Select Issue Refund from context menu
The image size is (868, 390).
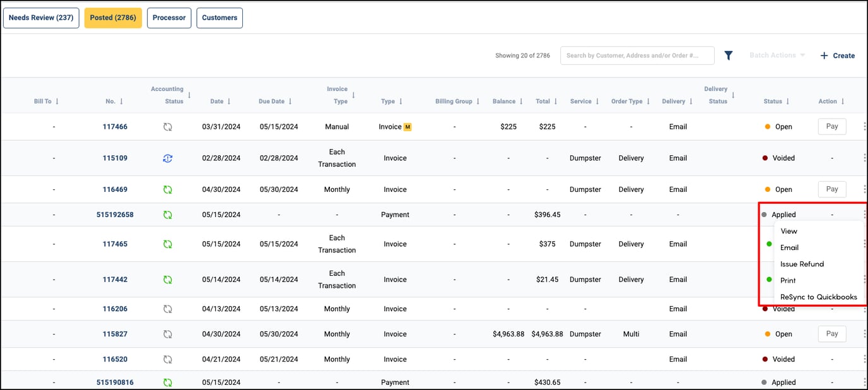pos(802,264)
